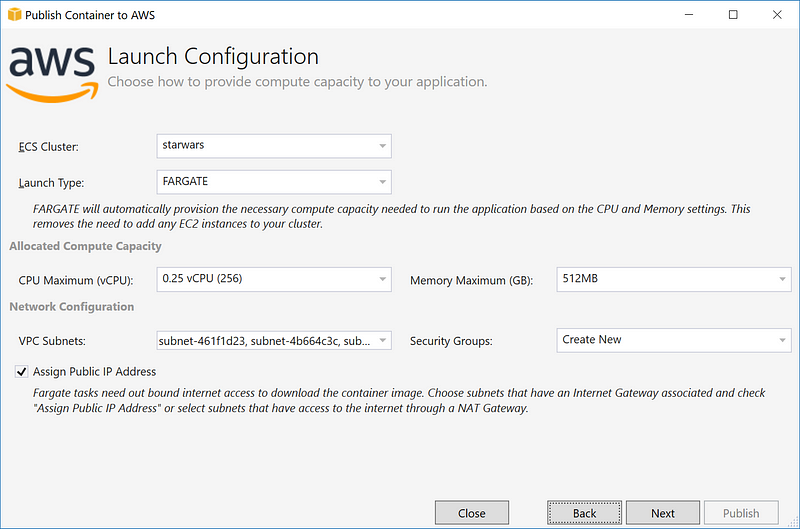Click the Launch Configuration heading
Image resolution: width=800 pixels, height=529 pixels.
[213, 57]
